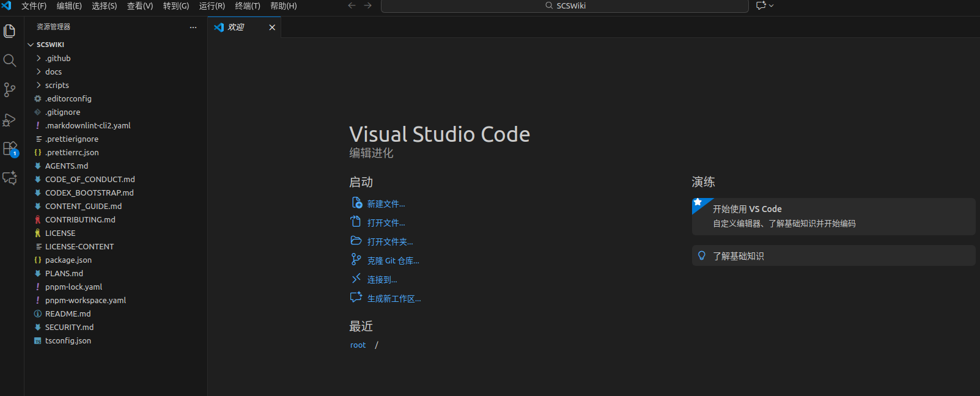Viewport: 980px width, 396px height.
Task: Open the Run and Debug view
Action: click(x=10, y=120)
